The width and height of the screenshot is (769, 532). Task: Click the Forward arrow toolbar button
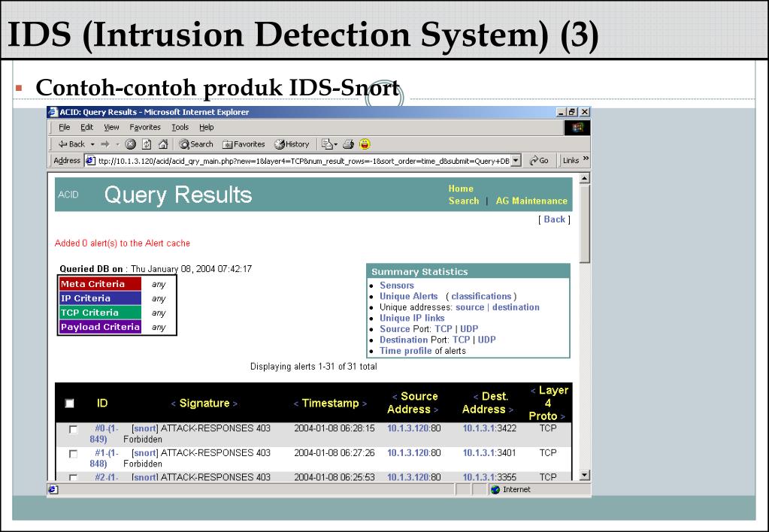105,144
